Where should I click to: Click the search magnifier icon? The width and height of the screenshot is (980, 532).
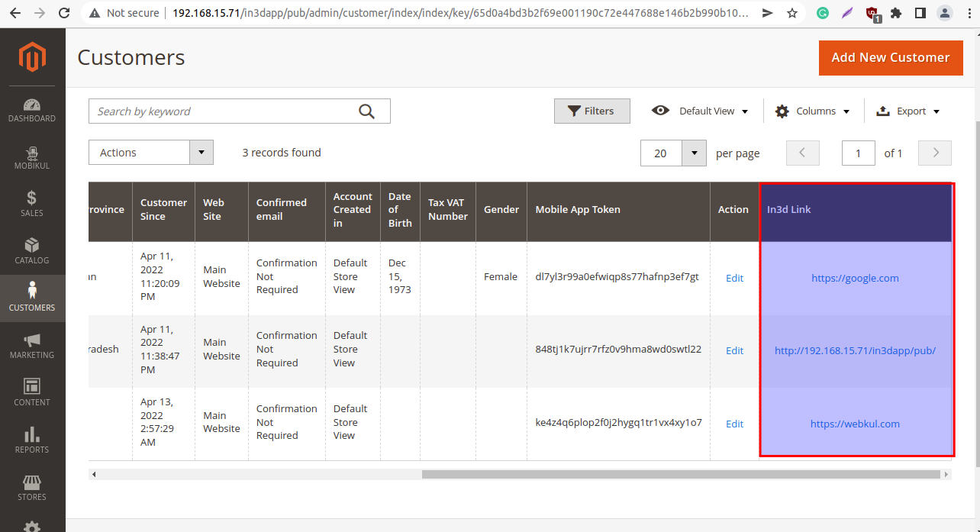click(366, 111)
